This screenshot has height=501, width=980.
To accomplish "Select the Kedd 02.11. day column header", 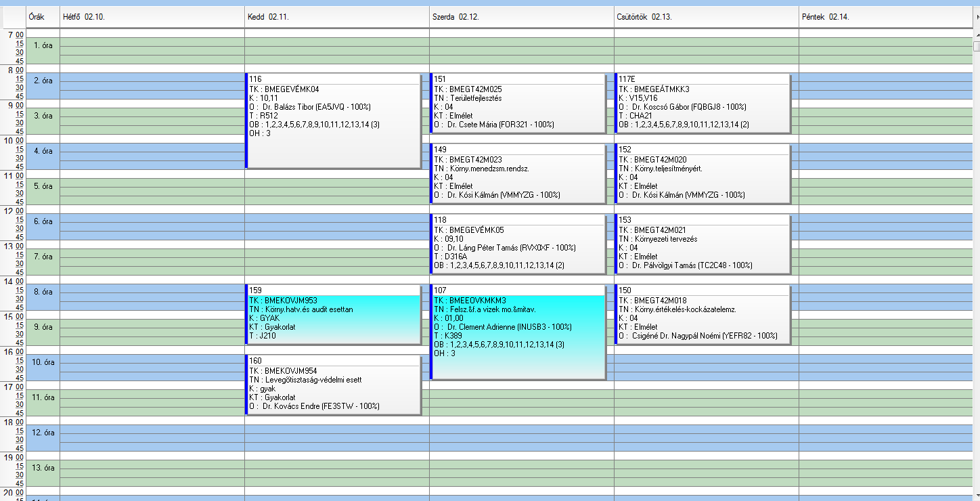I will tap(337, 17).
